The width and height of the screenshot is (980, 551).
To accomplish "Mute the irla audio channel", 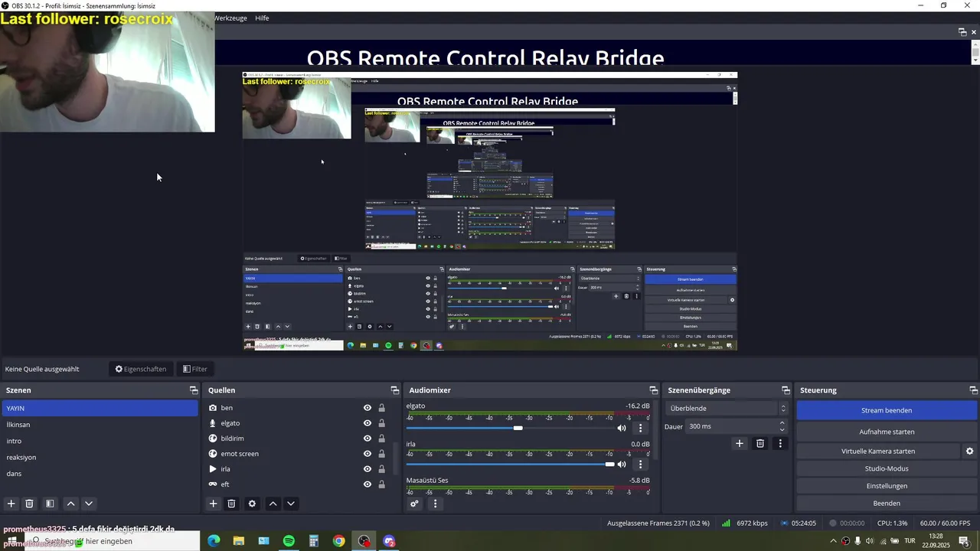I will (x=622, y=464).
